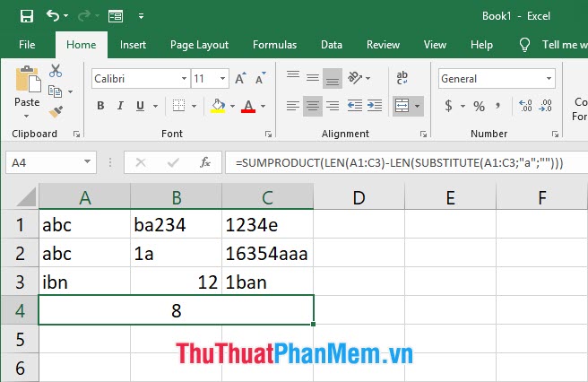The width and height of the screenshot is (588, 382).
Task: Decrease font size with smaller A
Action: pos(260,78)
